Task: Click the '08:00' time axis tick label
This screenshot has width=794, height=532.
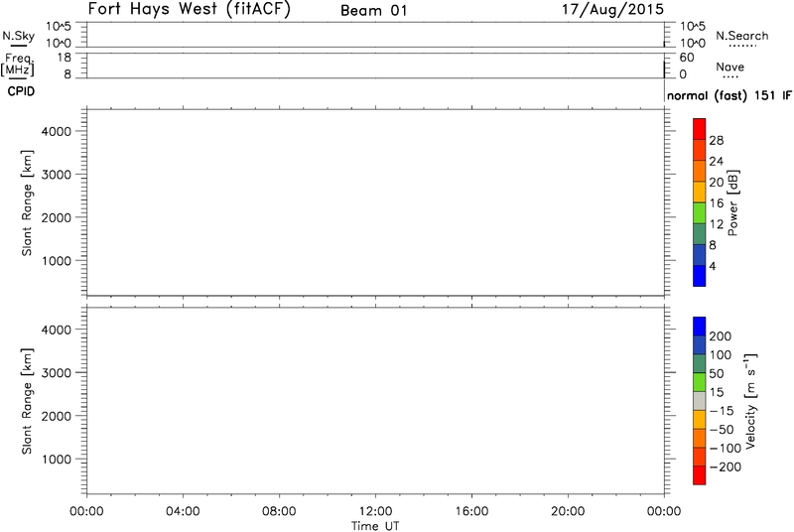Action: [x=279, y=511]
